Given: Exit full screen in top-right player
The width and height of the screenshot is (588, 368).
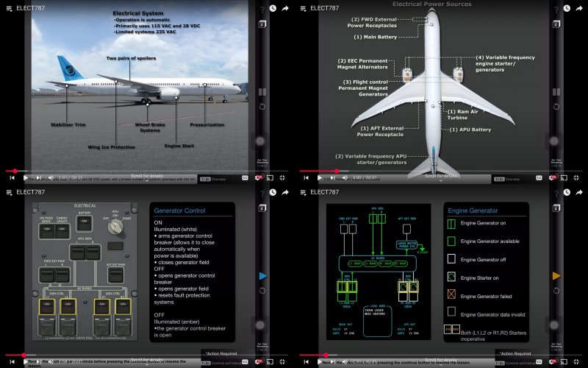Looking at the screenshot, I should click(578, 177).
